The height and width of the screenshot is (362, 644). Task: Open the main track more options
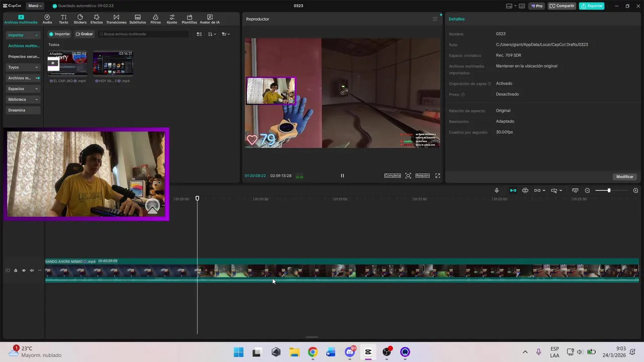(40, 270)
